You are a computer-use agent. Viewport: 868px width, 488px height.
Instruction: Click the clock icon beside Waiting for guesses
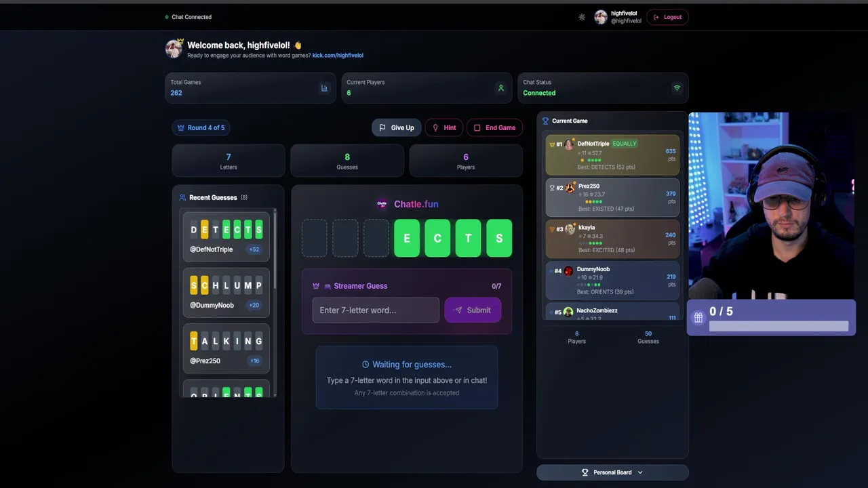[366, 365]
